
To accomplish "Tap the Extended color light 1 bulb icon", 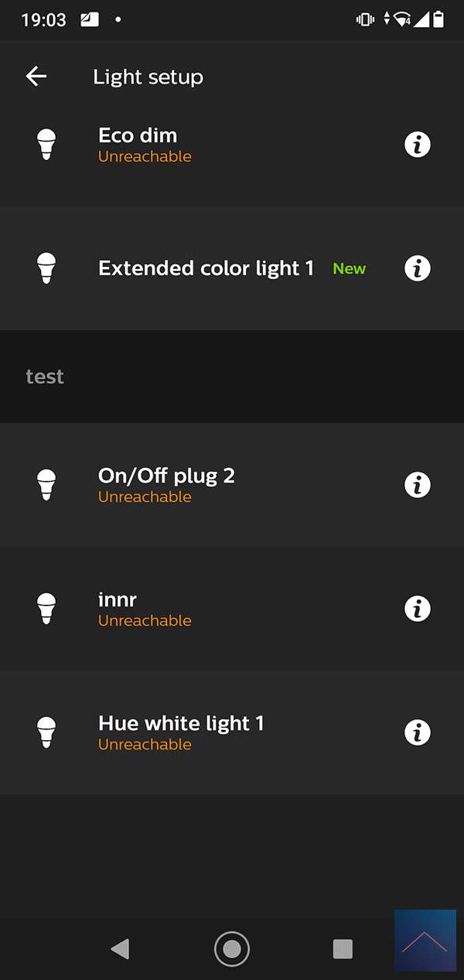I will click(x=46, y=268).
